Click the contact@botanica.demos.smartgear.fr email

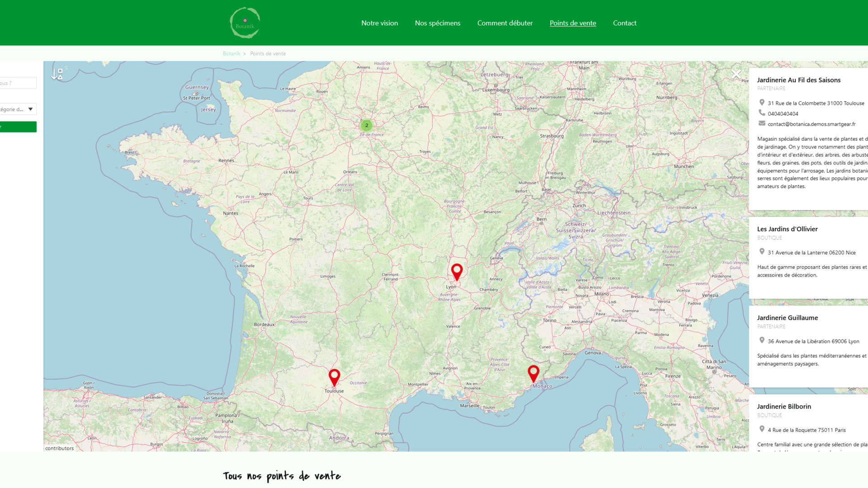coord(811,124)
